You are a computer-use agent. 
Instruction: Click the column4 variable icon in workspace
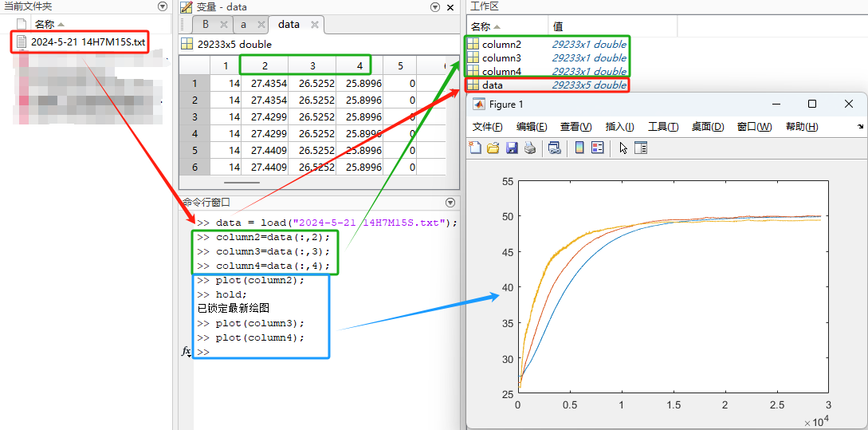(473, 71)
